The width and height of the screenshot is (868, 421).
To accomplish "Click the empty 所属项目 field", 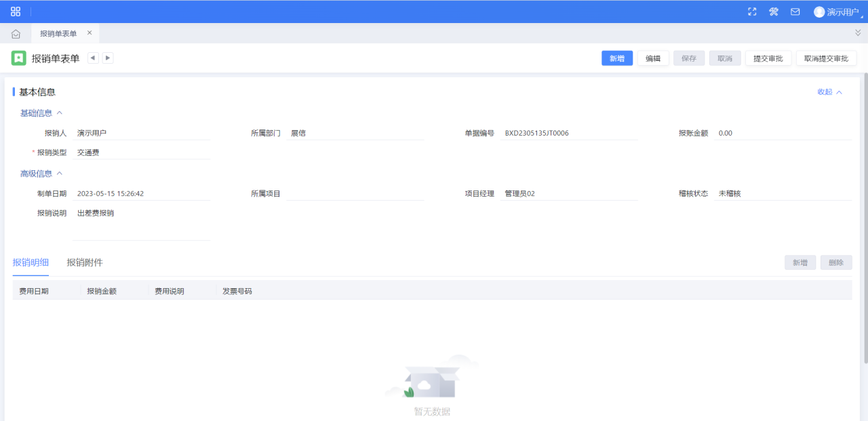I will [355, 194].
